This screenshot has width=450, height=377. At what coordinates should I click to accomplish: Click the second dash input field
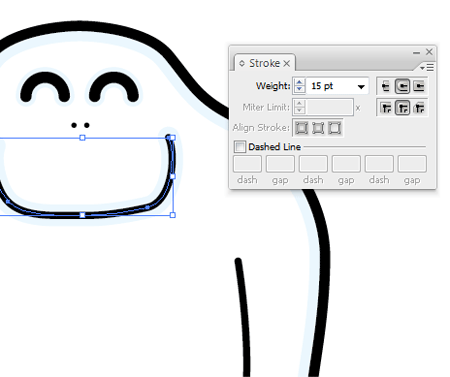tap(313, 164)
